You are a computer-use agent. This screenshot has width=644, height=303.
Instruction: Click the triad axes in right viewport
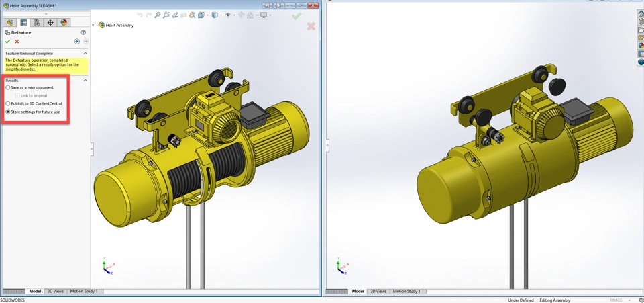[x=341, y=267]
